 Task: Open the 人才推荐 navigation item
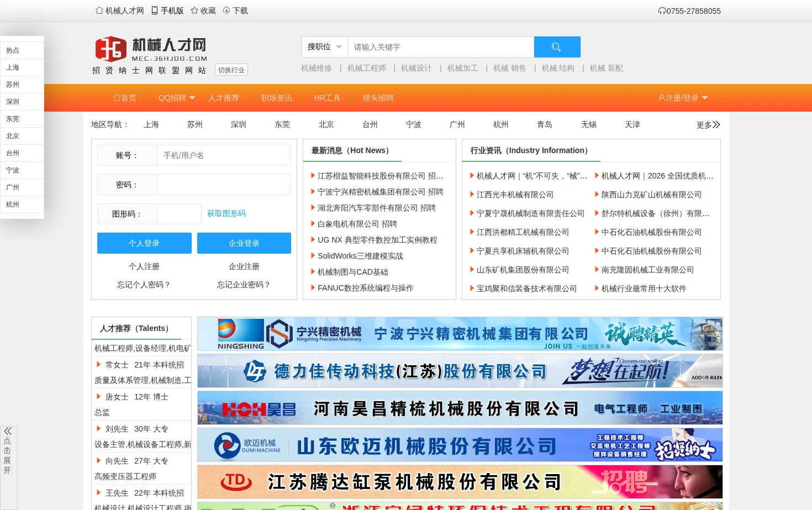click(224, 98)
